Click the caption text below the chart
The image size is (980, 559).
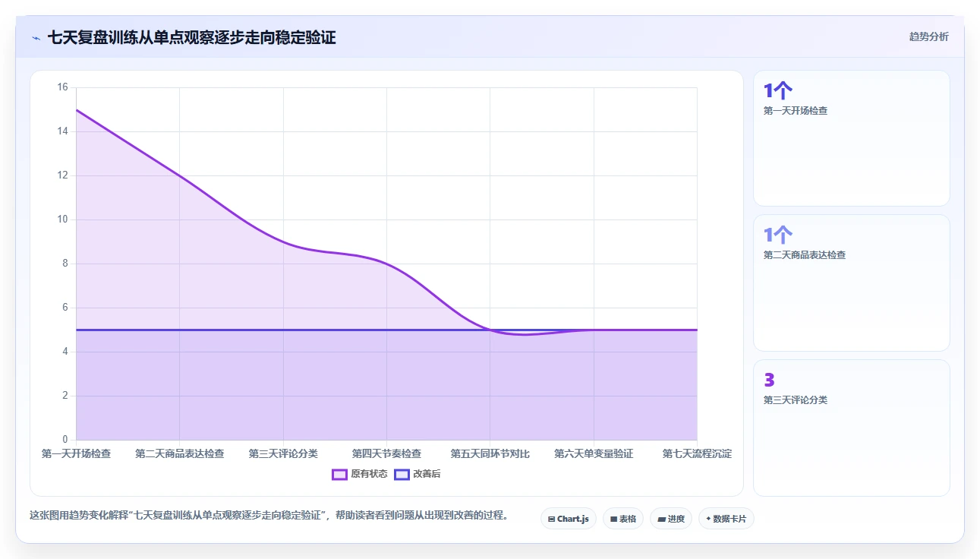[x=269, y=515]
